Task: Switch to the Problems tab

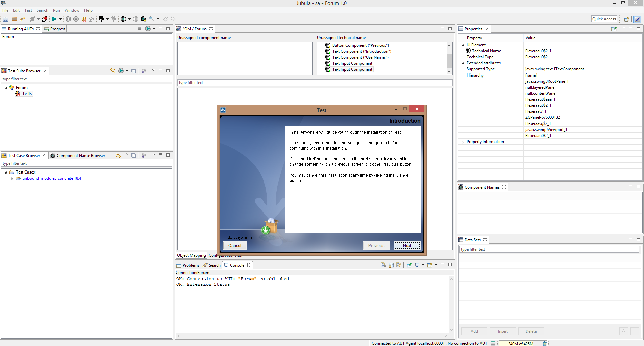Action: coord(188,265)
